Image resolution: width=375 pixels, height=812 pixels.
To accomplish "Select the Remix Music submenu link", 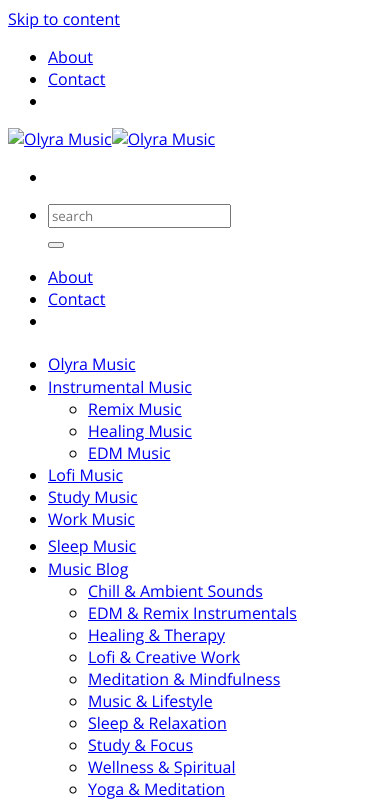I will [x=135, y=409].
